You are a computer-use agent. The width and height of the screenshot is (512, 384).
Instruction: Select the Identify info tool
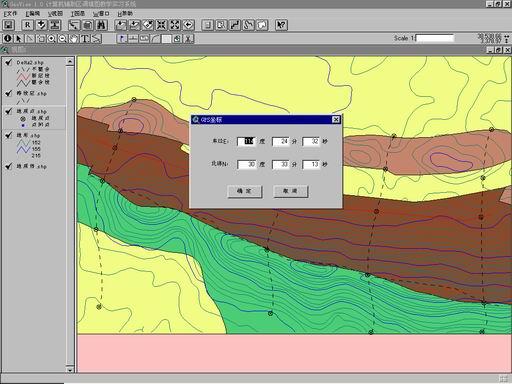point(7,39)
